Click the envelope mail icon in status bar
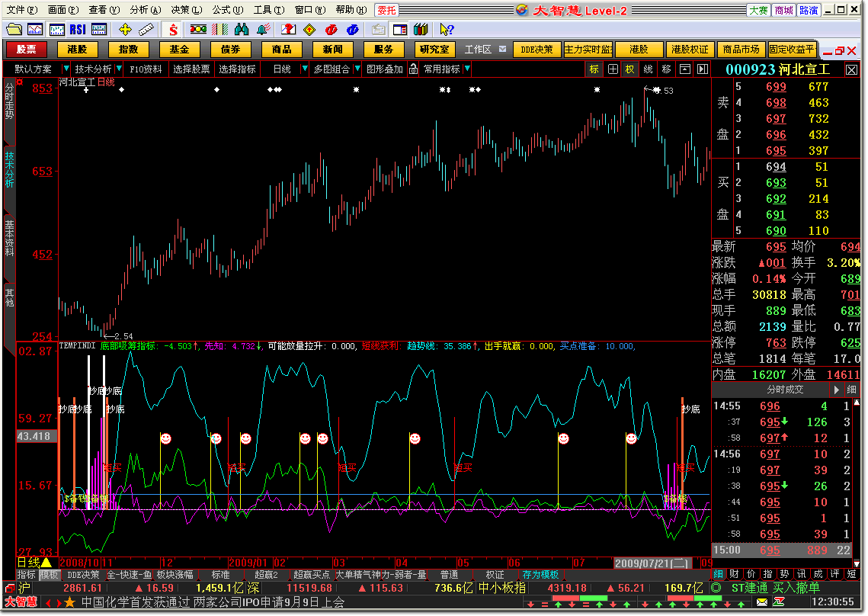The image size is (868, 616). click(762, 602)
